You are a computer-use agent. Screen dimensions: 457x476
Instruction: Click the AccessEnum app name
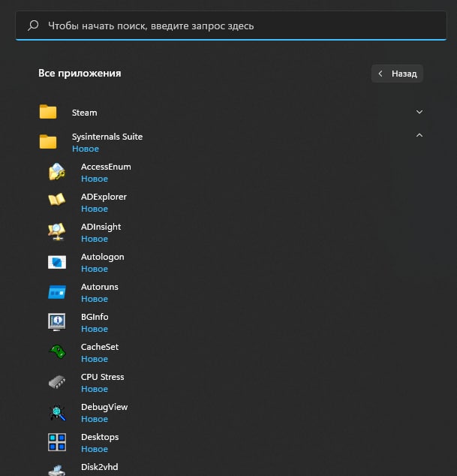pos(106,167)
